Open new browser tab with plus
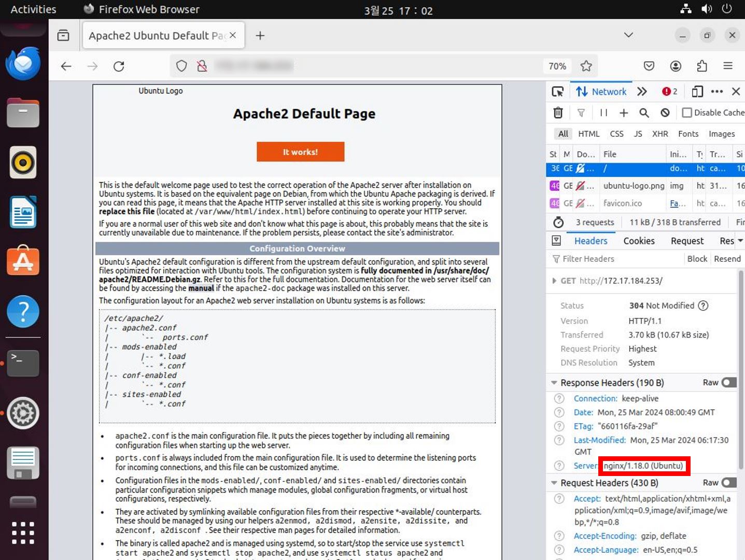Screen dimensions: 745x560 (x=260, y=35)
